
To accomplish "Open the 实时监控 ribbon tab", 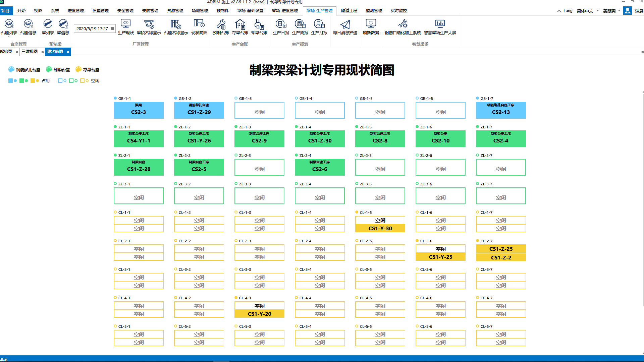I will pos(399,11).
